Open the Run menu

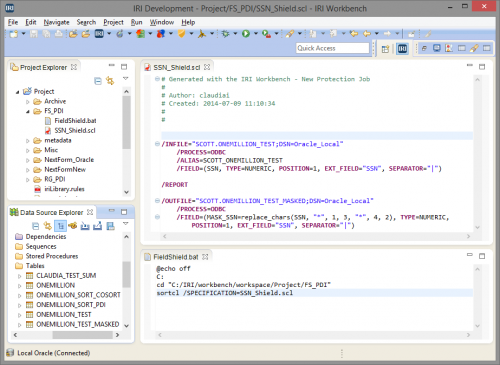[136, 22]
